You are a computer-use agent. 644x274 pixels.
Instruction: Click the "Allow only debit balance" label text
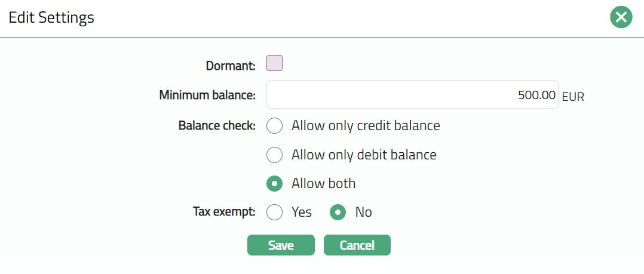pos(364,155)
